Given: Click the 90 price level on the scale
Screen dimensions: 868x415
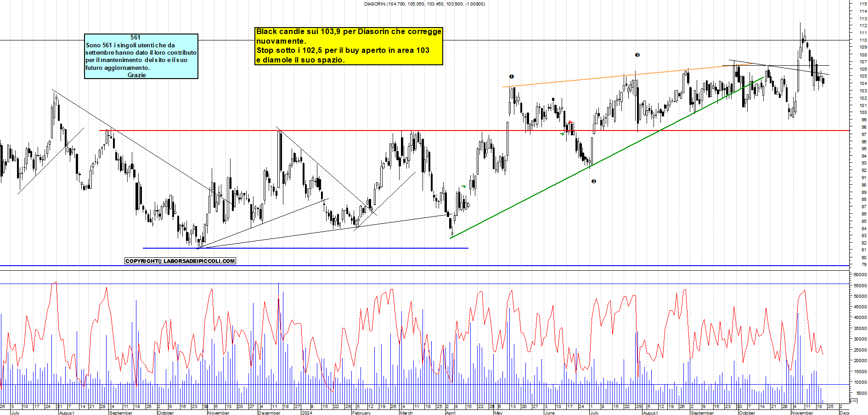Looking at the screenshot, I should click(864, 185).
